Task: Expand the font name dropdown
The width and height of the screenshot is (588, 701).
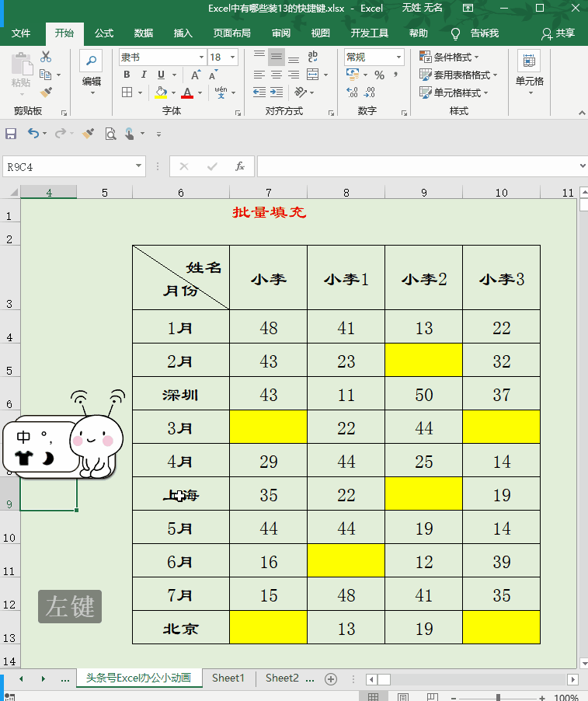Action: (x=201, y=58)
